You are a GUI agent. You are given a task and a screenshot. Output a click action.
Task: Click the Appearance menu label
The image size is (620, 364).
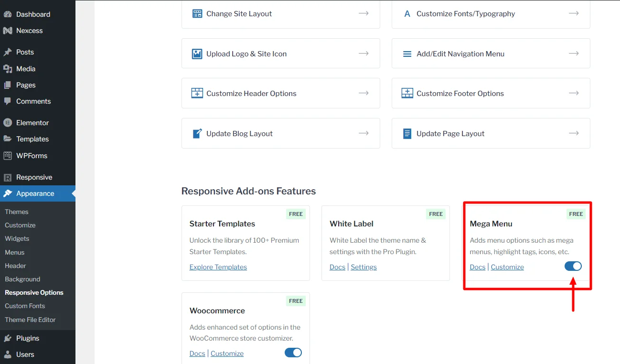pyautogui.click(x=35, y=193)
